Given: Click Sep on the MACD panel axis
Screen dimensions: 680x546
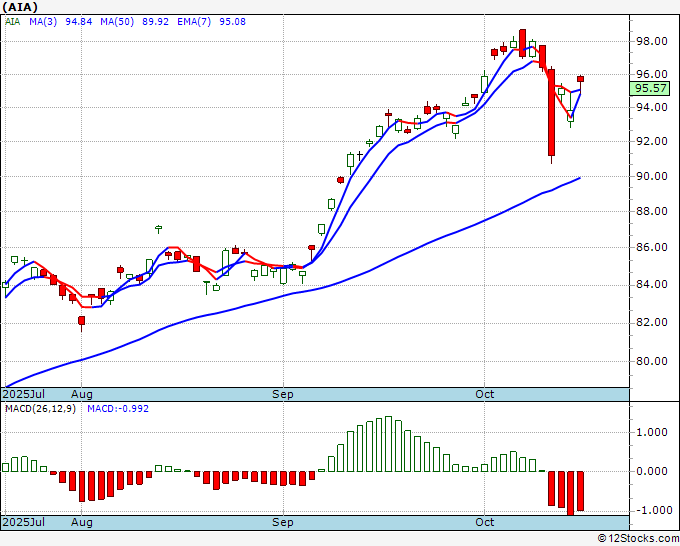Looking at the screenshot, I should pyautogui.click(x=283, y=522).
